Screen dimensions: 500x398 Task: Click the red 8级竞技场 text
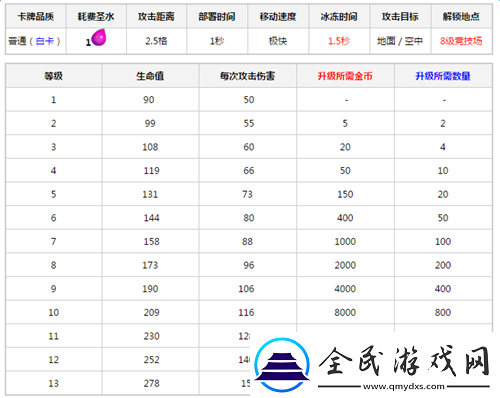point(461,41)
